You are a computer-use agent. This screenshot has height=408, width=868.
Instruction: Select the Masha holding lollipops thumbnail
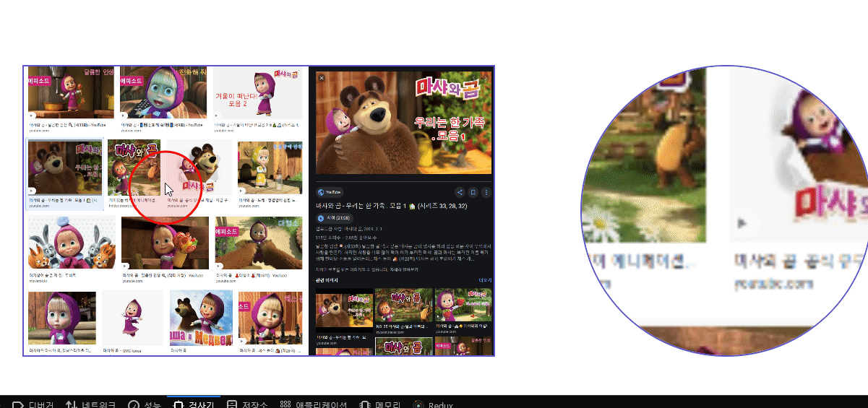[165, 243]
